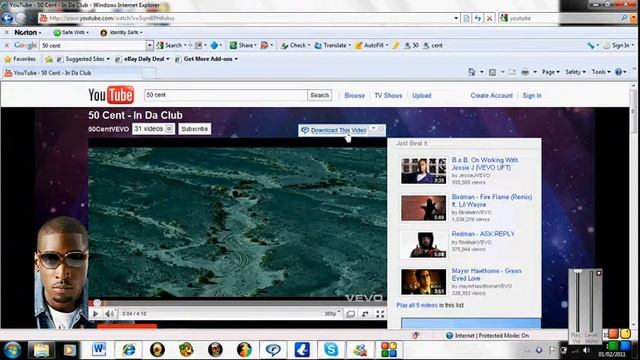
Task: Open the Page menu
Action: pos(551,72)
